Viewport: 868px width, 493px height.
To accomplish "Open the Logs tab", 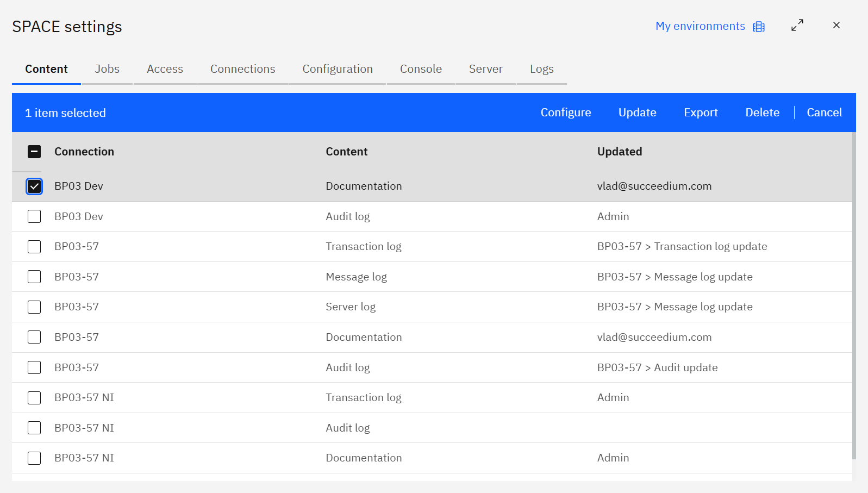I will (541, 69).
